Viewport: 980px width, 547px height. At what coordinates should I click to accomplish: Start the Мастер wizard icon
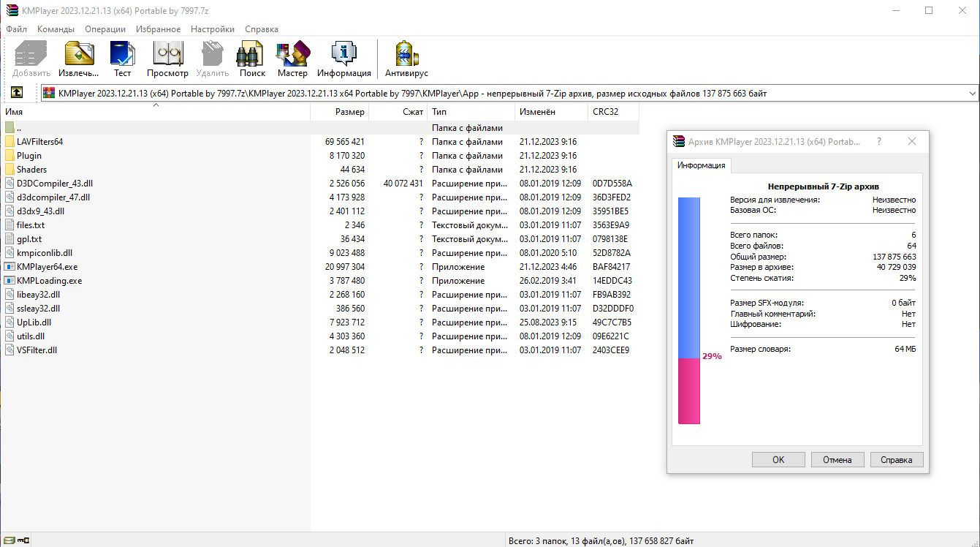pos(292,54)
